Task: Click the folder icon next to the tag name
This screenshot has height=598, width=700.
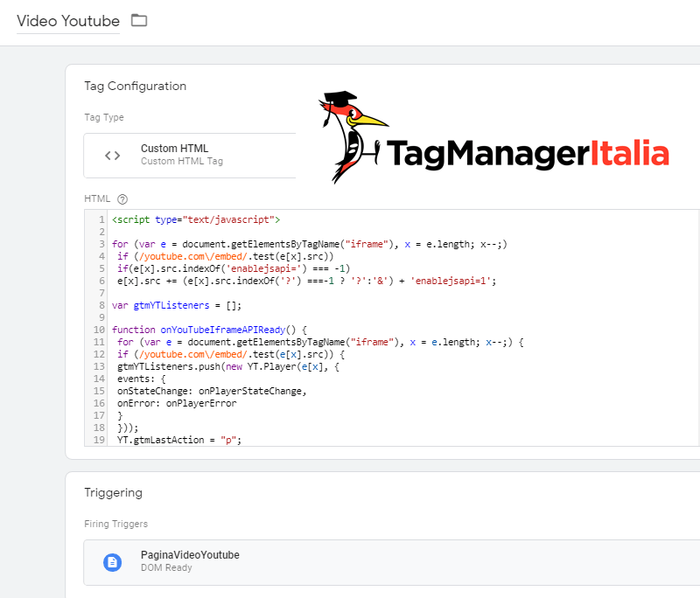Action: point(139,20)
